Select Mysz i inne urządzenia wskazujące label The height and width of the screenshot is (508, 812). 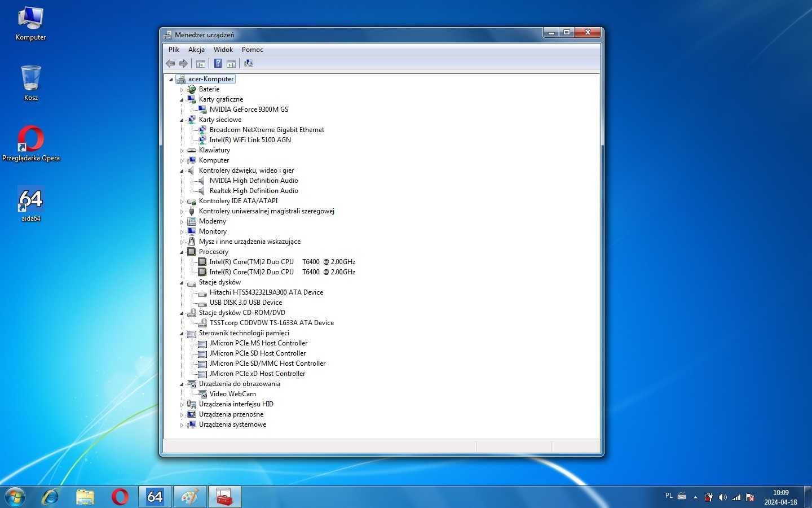(x=249, y=242)
